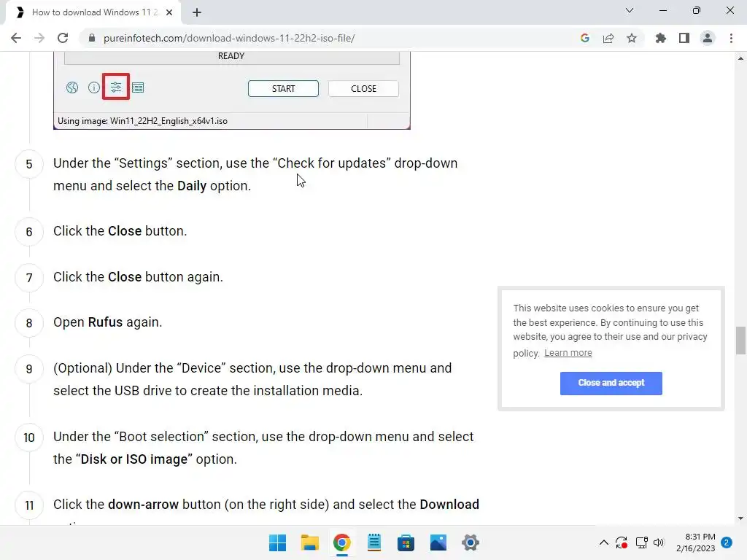
Task: Click the Google icon in address bar
Action: click(x=585, y=38)
